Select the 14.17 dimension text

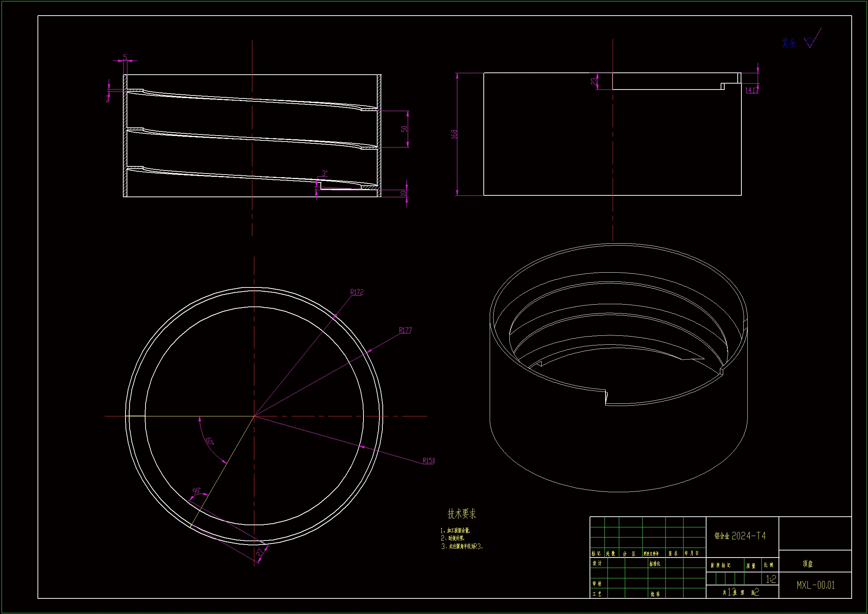click(751, 90)
